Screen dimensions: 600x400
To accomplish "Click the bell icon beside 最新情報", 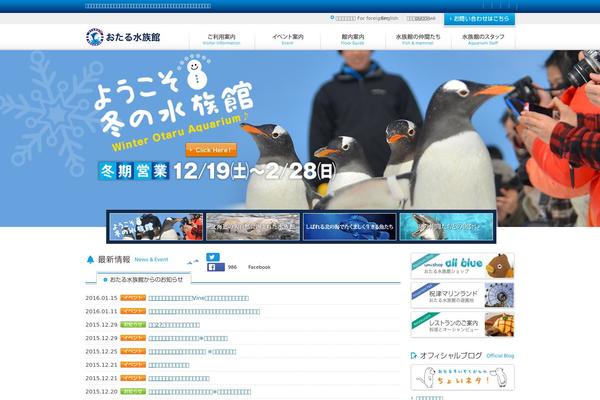I will click(90, 260).
